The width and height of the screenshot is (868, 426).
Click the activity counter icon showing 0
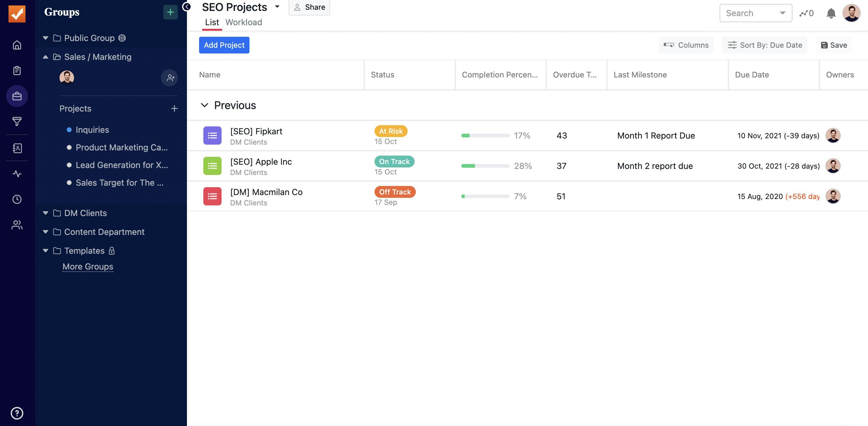[806, 13]
